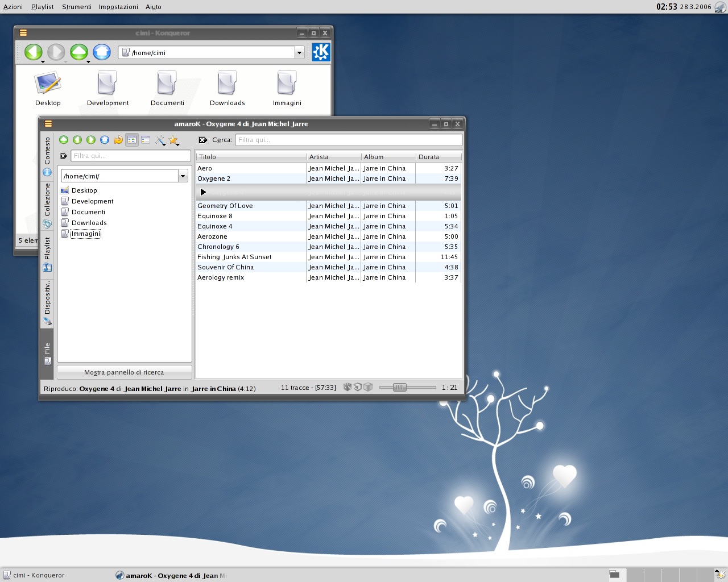Click the 02:53 clock in the top panel
The width and height of the screenshot is (728, 582).
[667, 7]
